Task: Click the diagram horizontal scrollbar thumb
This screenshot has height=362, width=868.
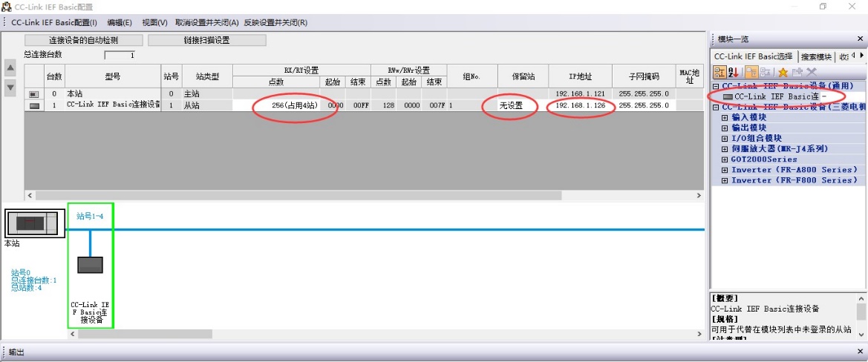Action: [x=145, y=335]
